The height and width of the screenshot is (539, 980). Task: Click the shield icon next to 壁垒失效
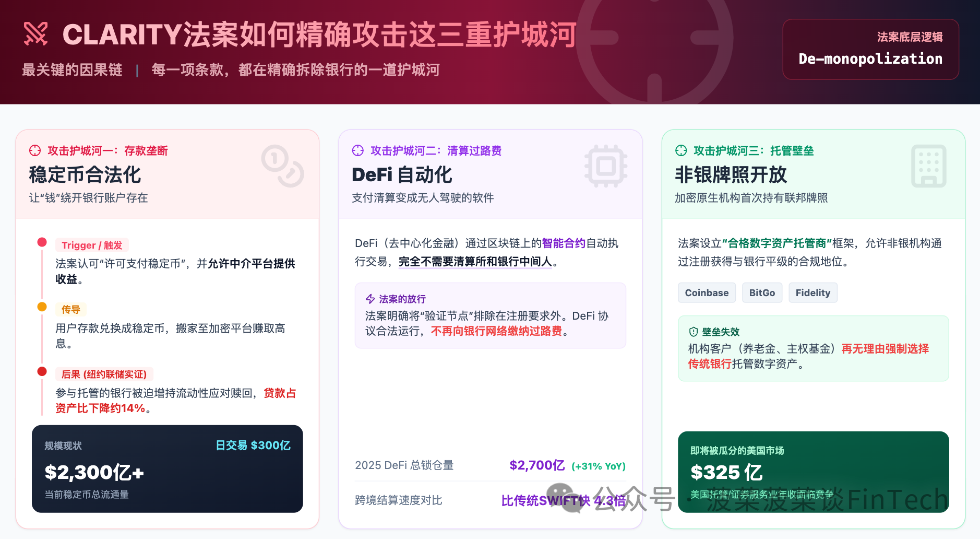click(694, 332)
